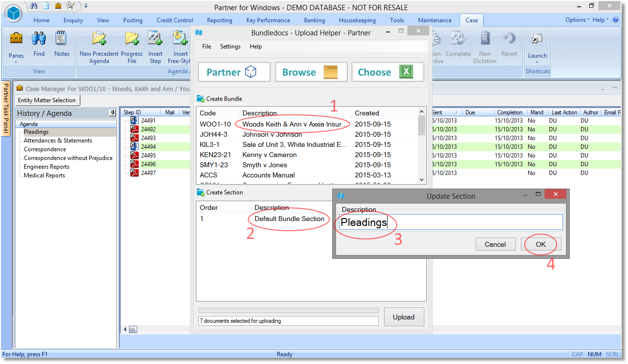Open the quick access toolbar customize arrow
Image resolution: width=628 pixels, height=364 pixels.
point(86,6)
